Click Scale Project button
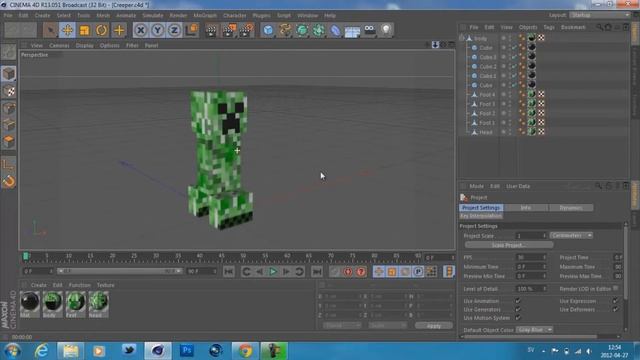640x360 pixels. 509,245
